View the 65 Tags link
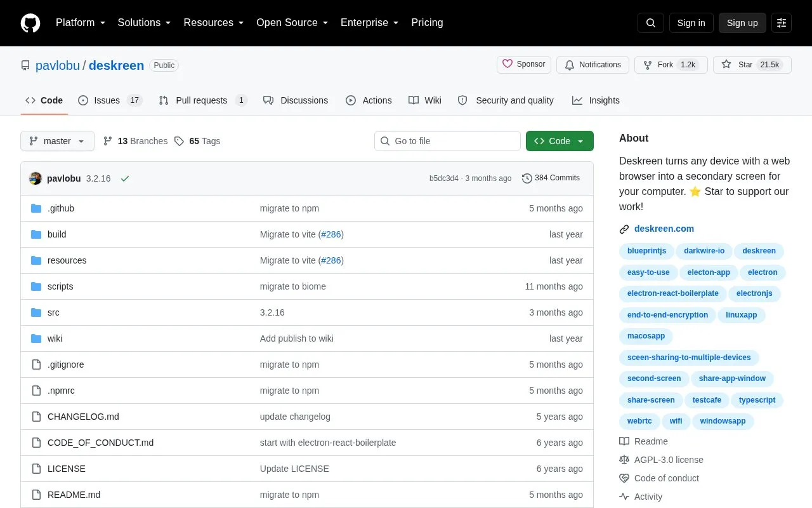The width and height of the screenshot is (812, 508). [197, 141]
